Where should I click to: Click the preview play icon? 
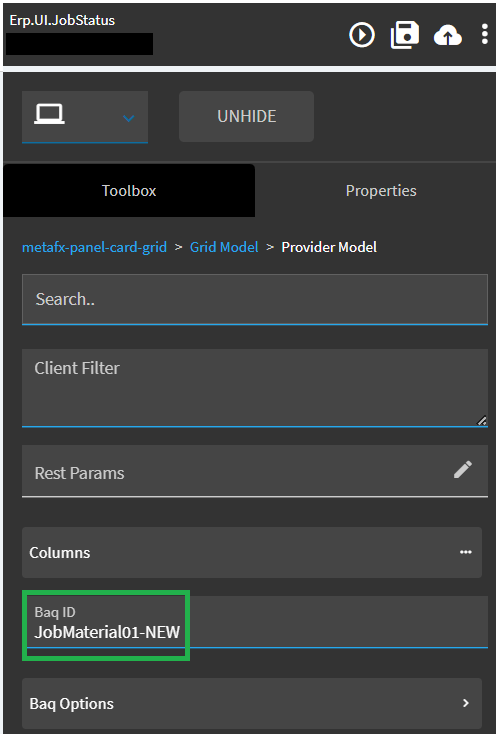pyautogui.click(x=362, y=35)
